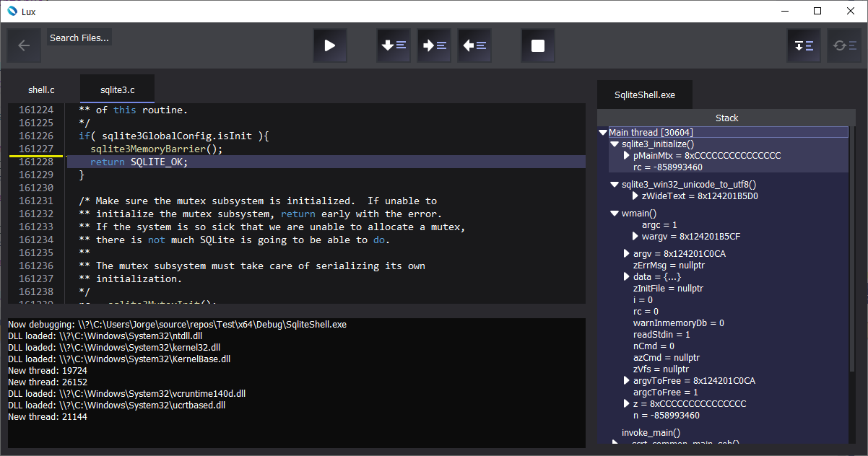Expand the argv variable
The height and width of the screenshot is (456, 868).
627,254
